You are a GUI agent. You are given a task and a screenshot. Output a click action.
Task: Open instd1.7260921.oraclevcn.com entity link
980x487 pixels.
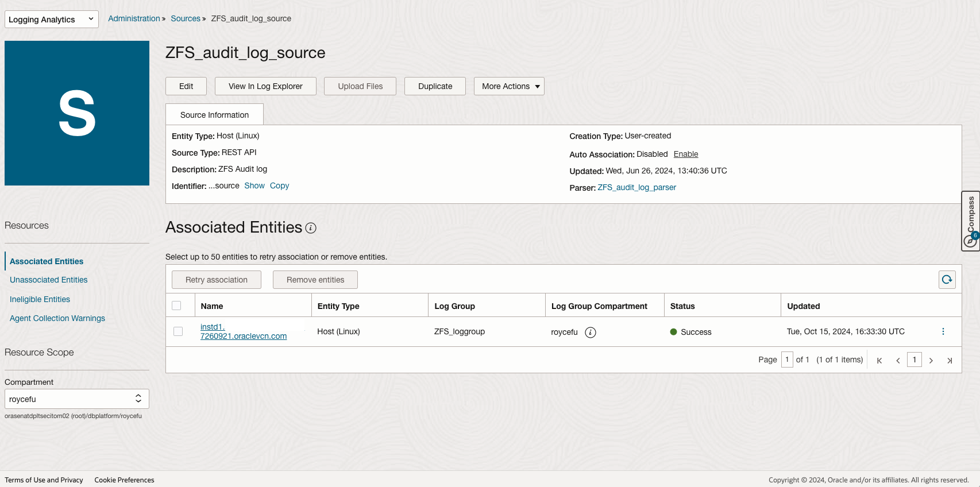tap(244, 331)
